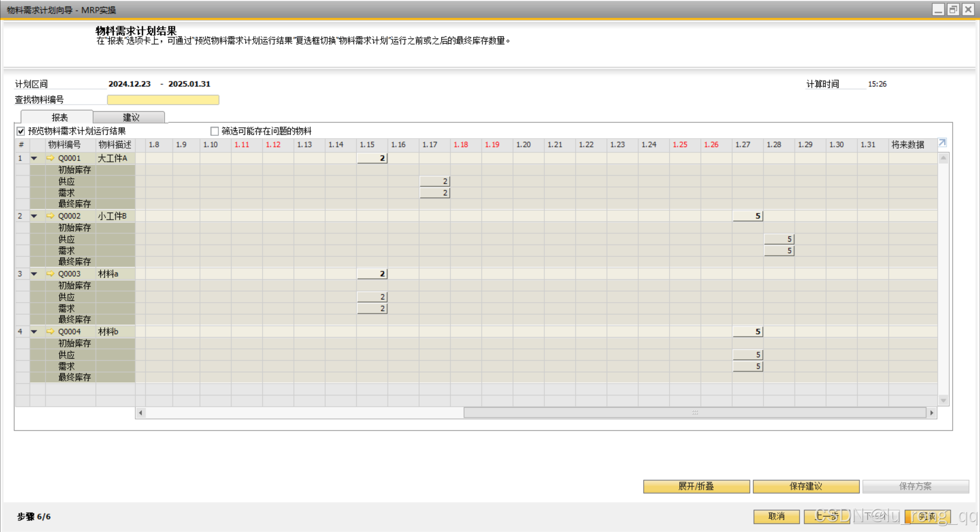Screen dimensions: 980x532
Task: Uncheck the preview MRP run results checkbox
Action: click(x=21, y=132)
